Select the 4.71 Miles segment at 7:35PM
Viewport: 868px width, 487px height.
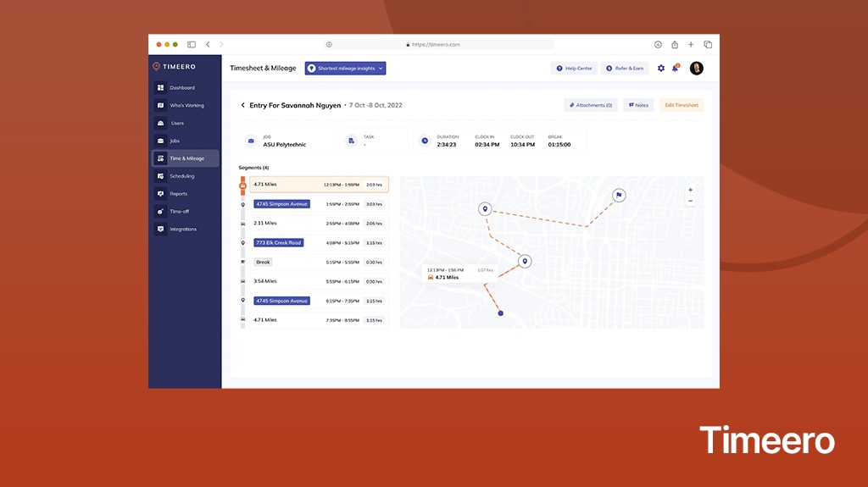tap(319, 320)
